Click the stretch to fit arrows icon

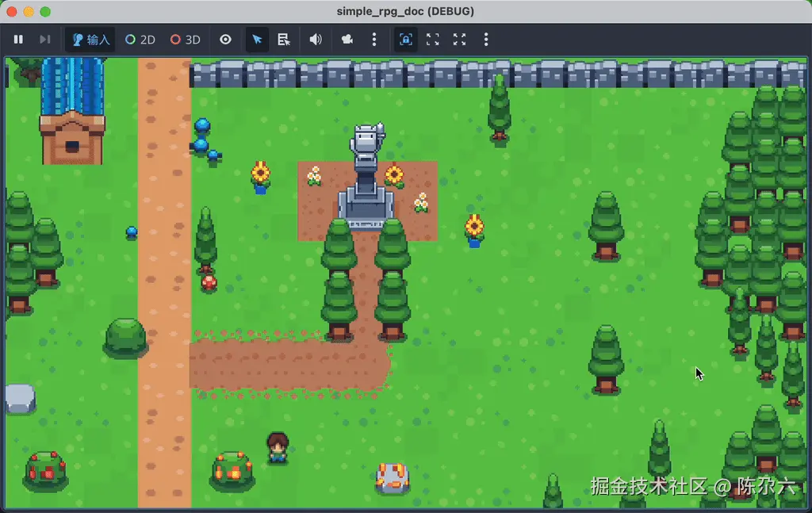(459, 40)
